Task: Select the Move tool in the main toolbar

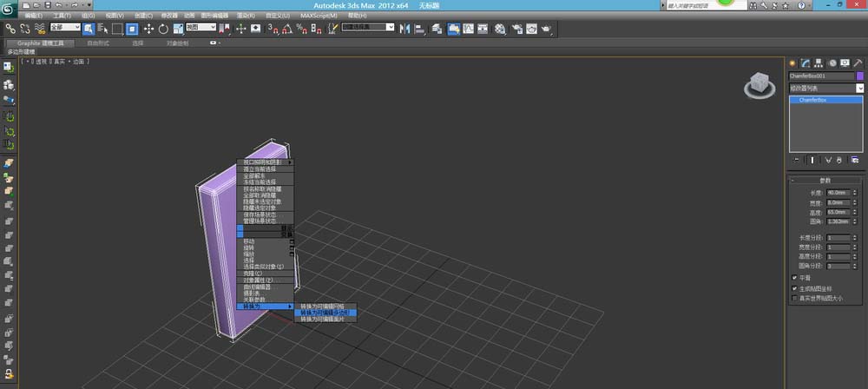Action: [148, 29]
